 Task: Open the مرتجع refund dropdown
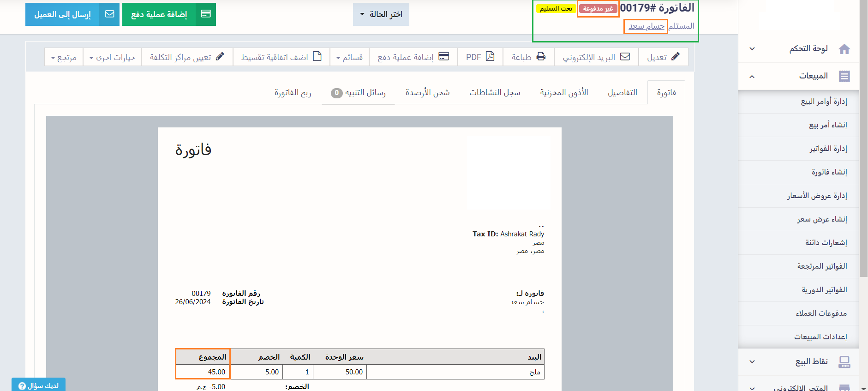[x=64, y=57]
